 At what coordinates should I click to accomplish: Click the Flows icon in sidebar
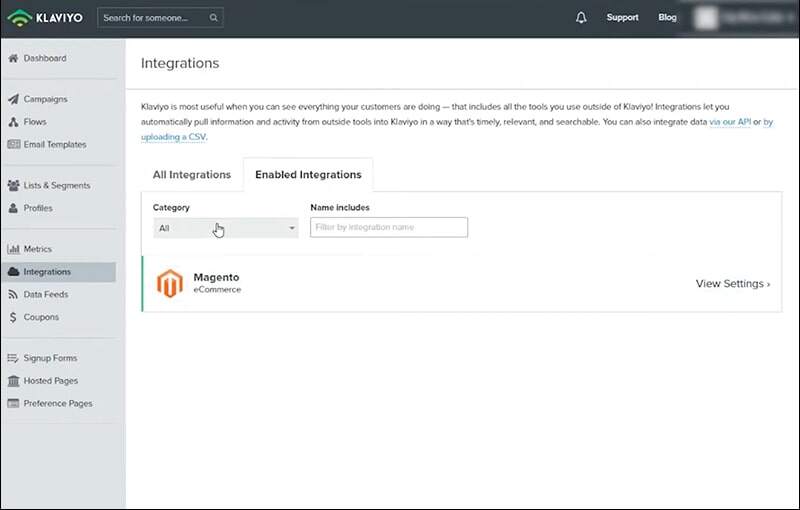13,122
